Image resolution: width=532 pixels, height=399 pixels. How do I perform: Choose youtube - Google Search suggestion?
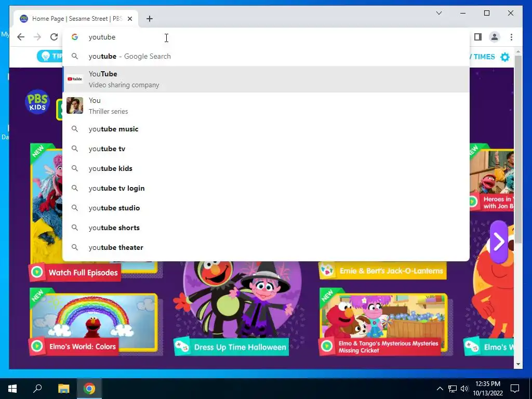(x=266, y=56)
